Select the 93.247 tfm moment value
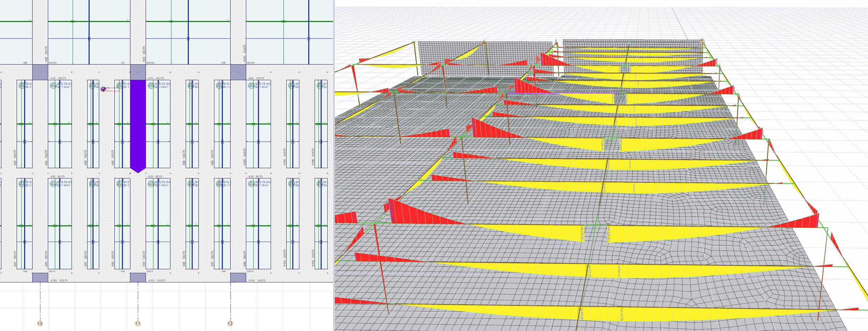Image resolution: width=868 pixels, height=331 pixels. point(621,314)
